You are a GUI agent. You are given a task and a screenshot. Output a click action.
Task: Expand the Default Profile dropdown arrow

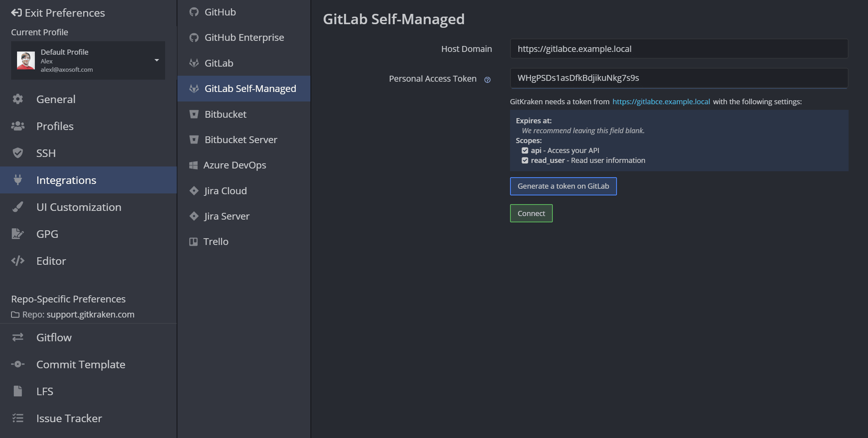(x=157, y=60)
